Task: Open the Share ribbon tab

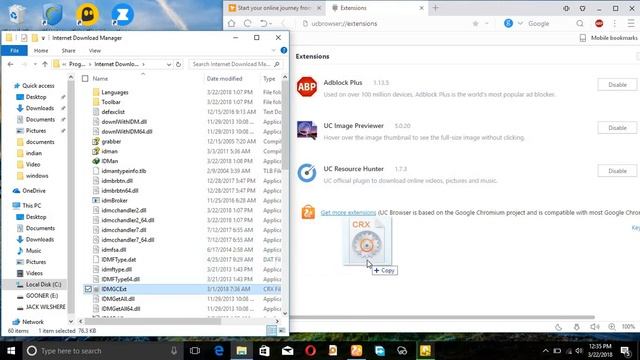Action: tap(69, 51)
